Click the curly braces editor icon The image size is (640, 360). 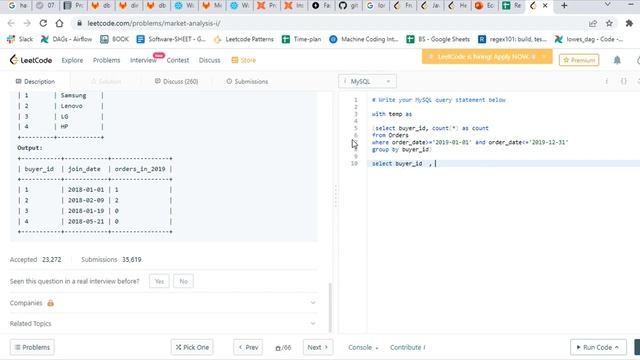624,81
